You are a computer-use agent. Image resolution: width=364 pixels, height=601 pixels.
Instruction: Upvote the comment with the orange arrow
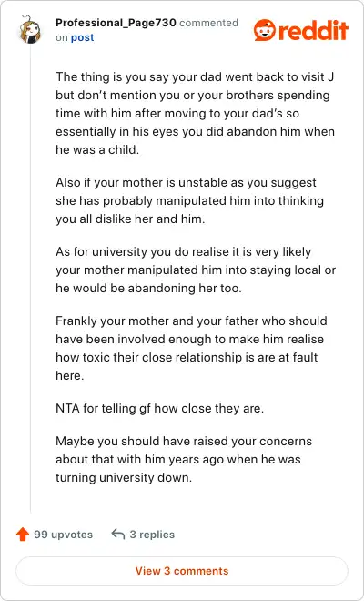point(23,535)
